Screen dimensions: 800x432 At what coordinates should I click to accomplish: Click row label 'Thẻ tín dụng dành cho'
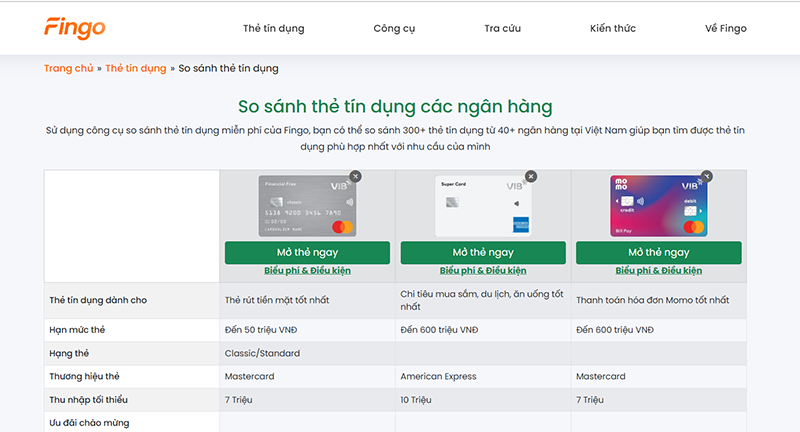[x=98, y=300]
